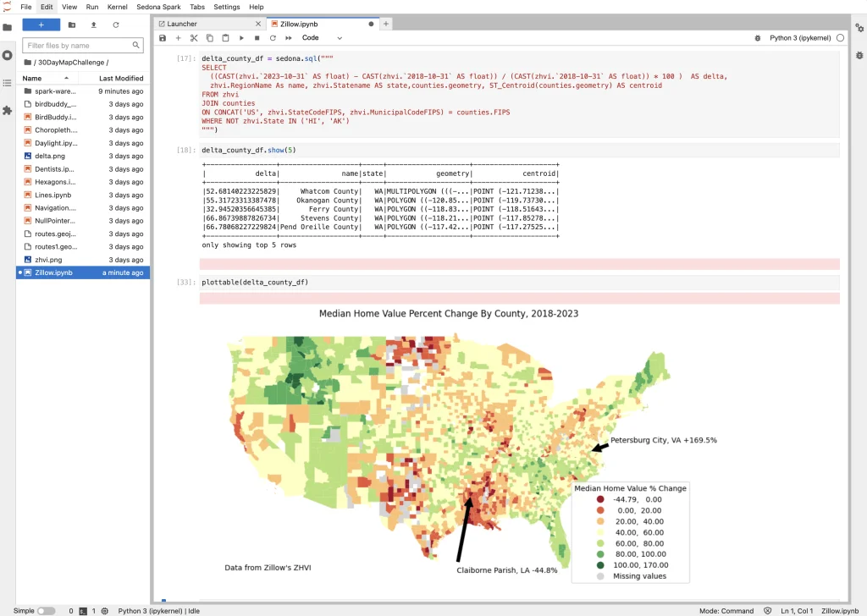Close the Launcher tab
The image size is (867, 616).
[258, 24]
